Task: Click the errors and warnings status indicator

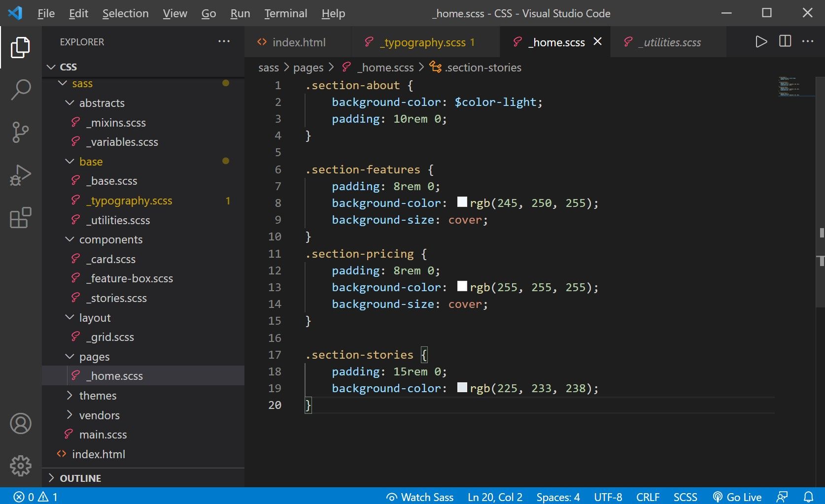Action: 35,497
